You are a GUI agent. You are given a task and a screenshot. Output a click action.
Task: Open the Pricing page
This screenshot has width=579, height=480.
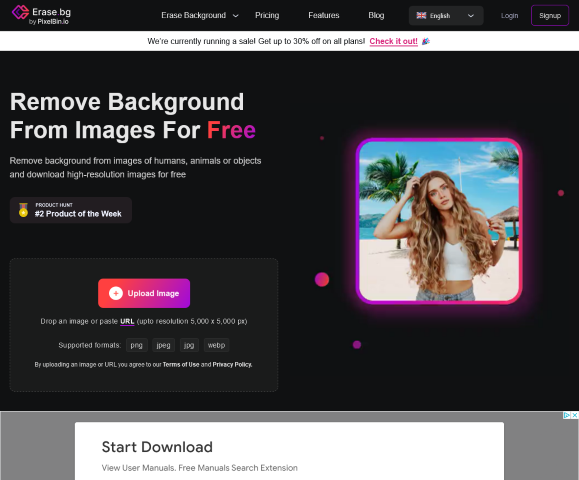(267, 16)
